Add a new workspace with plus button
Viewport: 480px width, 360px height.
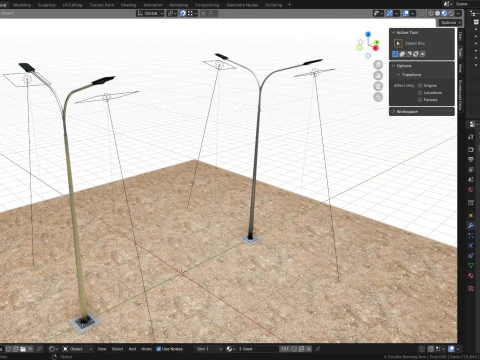pos(289,5)
